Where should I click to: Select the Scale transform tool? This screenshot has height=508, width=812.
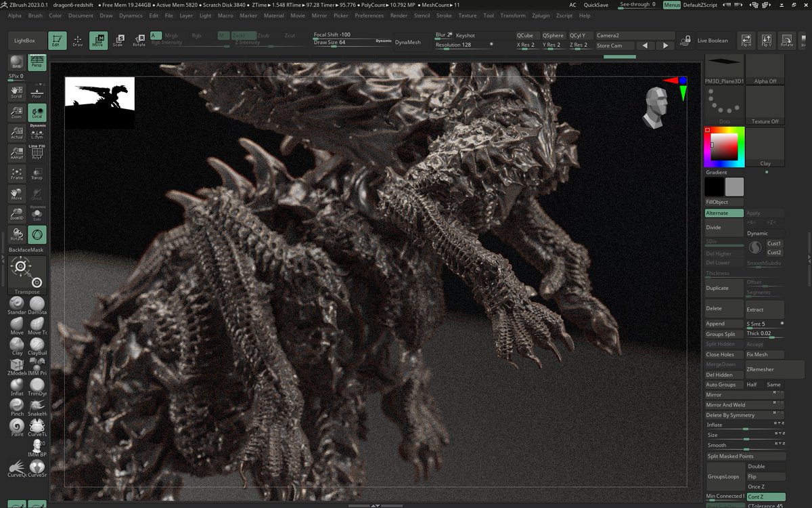click(118, 41)
